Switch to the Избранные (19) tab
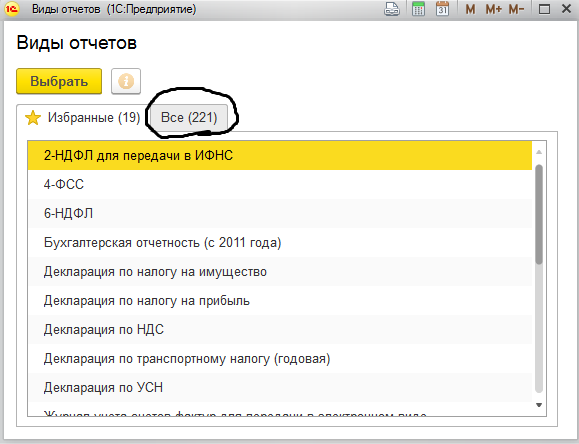Viewport: 579px width, 444px height. [x=83, y=118]
